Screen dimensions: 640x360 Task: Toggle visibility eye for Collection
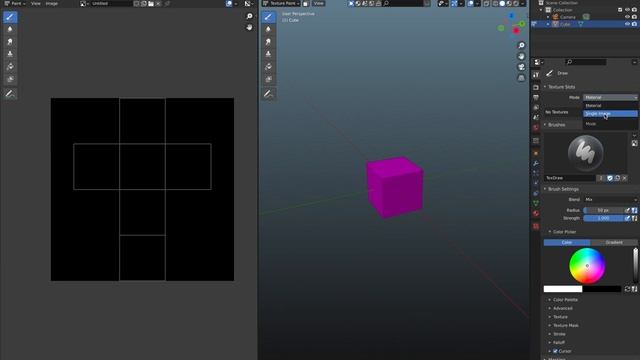tap(627, 10)
